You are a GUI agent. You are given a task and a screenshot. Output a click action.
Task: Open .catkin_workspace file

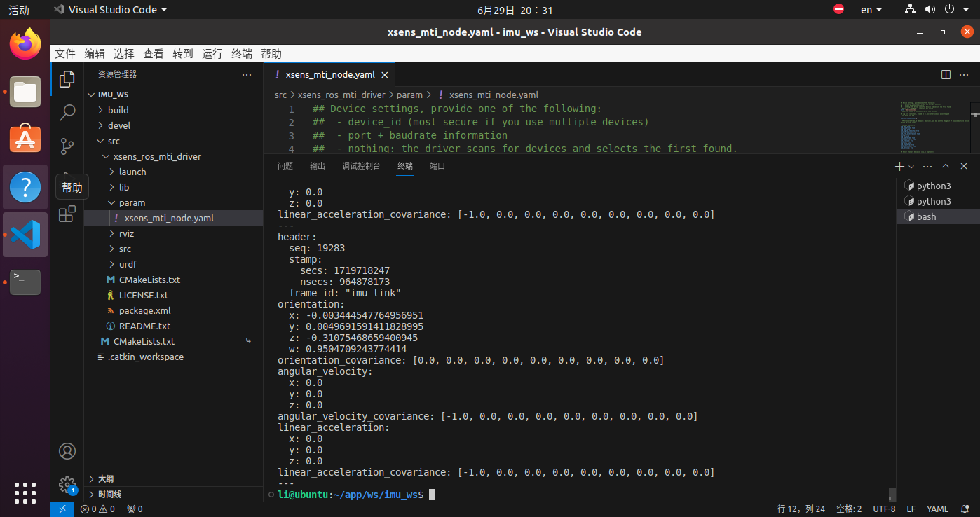173,357
